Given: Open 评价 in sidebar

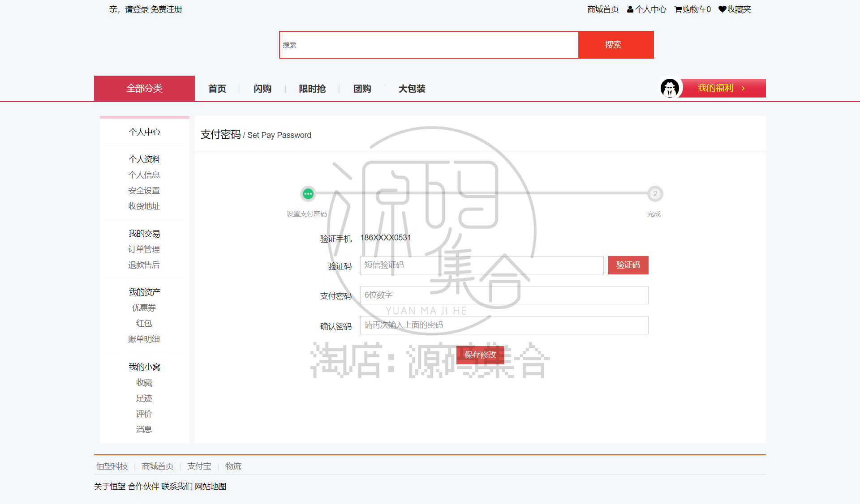Looking at the screenshot, I should [144, 414].
